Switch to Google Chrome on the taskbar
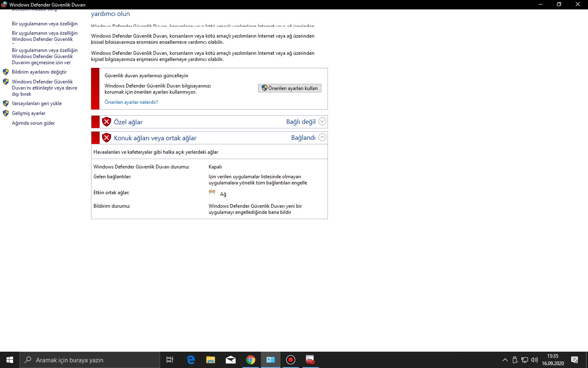This screenshot has height=368, width=588. (x=251, y=360)
